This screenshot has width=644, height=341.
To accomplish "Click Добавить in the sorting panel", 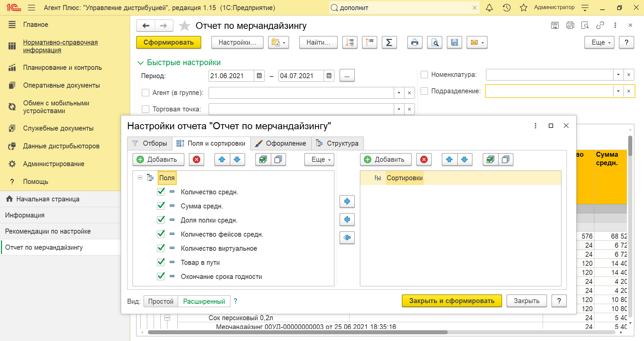I will (x=386, y=160).
